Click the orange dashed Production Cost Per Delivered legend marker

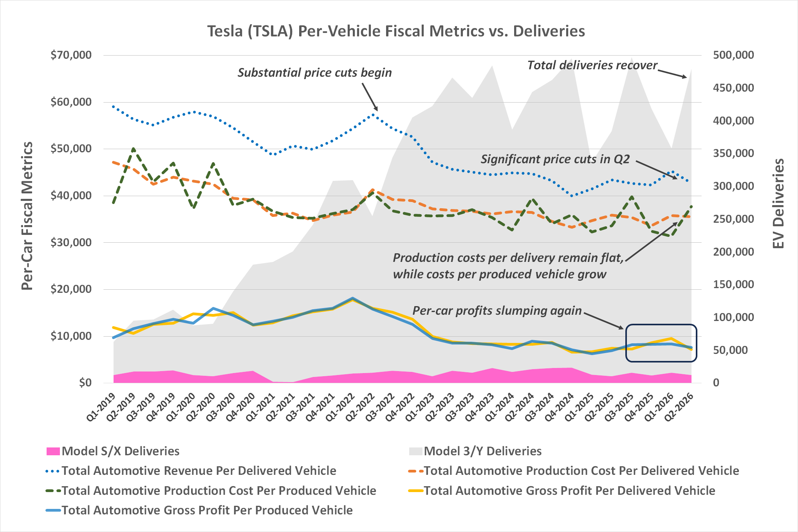415,471
